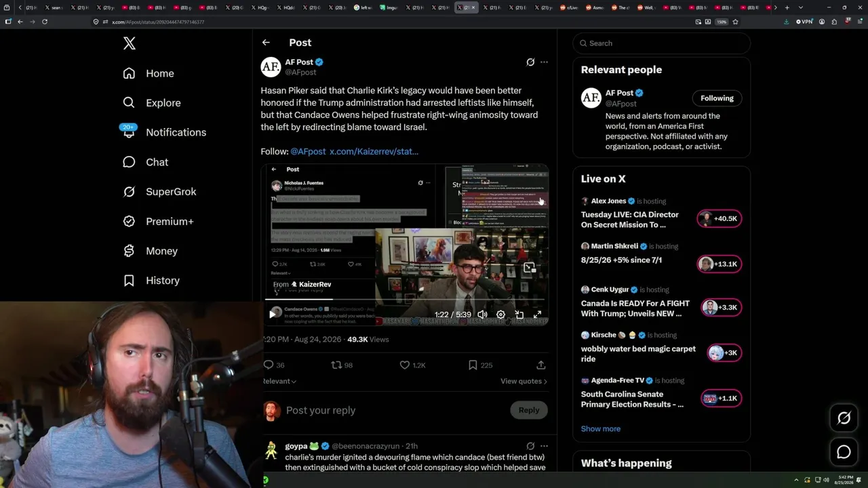Open the reply icon showing 36 replies
Screen dimensions: 868x488
274,365
